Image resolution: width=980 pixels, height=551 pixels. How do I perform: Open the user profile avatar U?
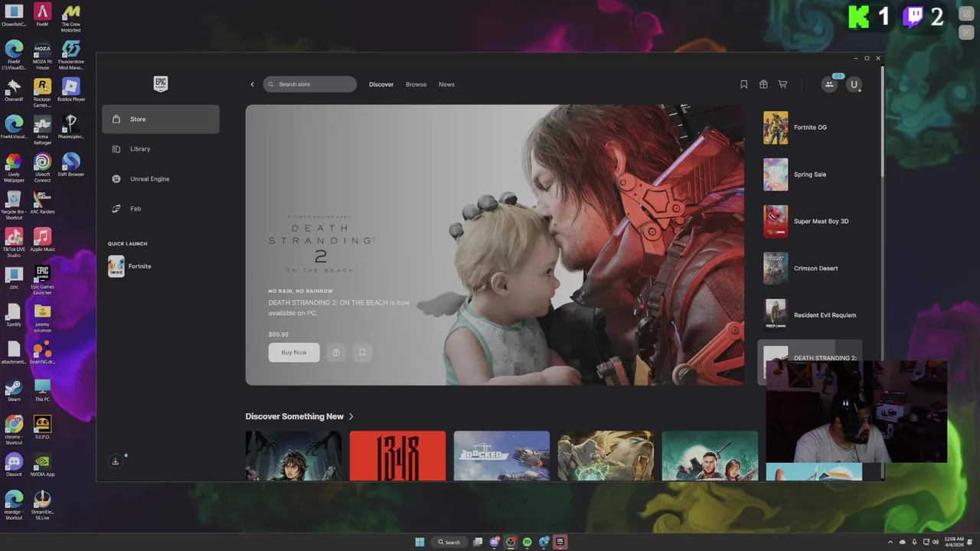(854, 84)
